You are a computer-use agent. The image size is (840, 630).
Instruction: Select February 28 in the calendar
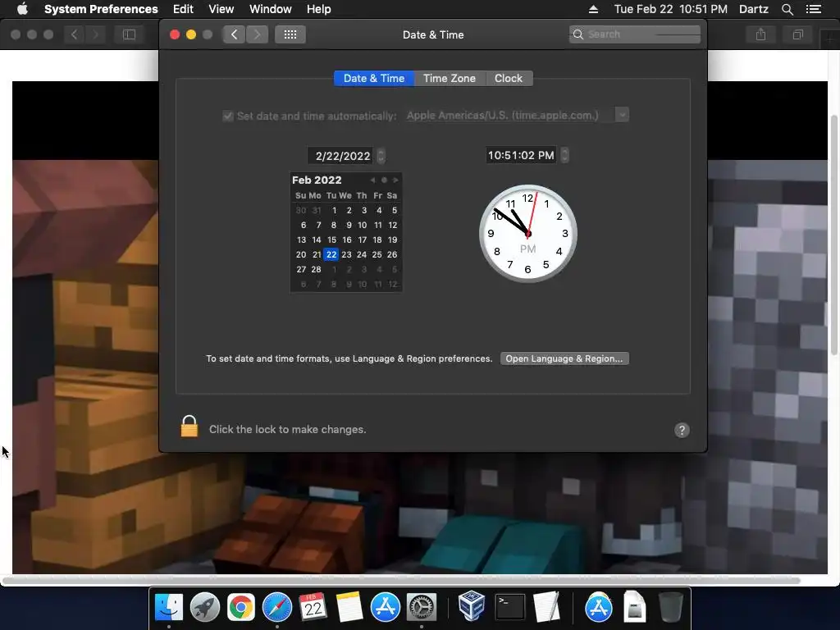[x=317, y=269]
